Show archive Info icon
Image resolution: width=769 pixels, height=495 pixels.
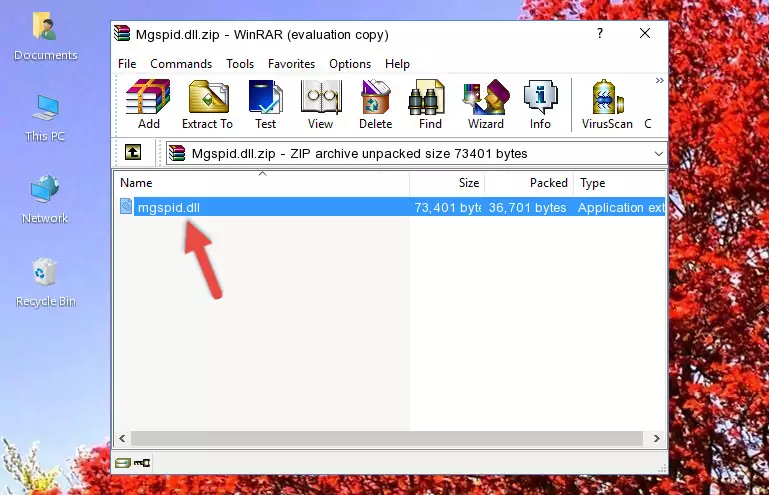(x=540, y=104)
